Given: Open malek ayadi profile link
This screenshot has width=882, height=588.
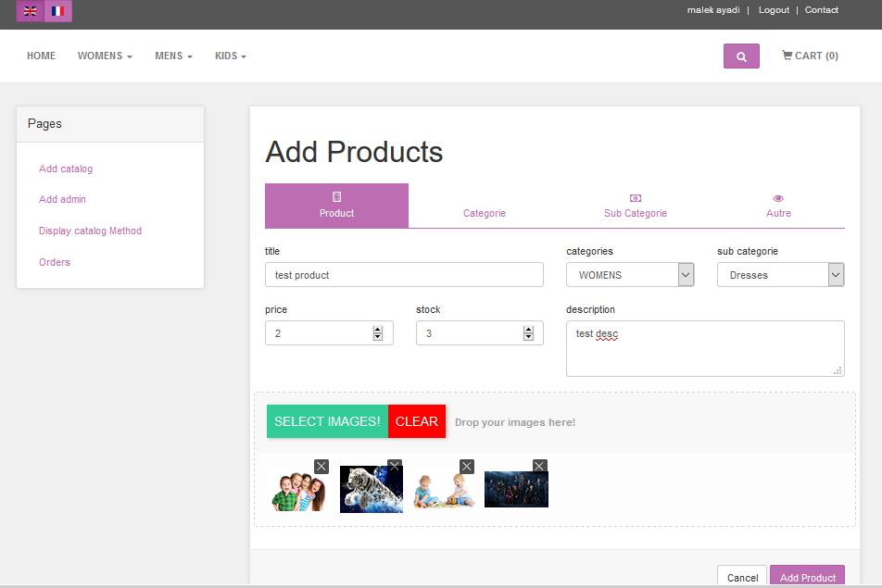Looking at the screenshot, I should coord(713,10).
